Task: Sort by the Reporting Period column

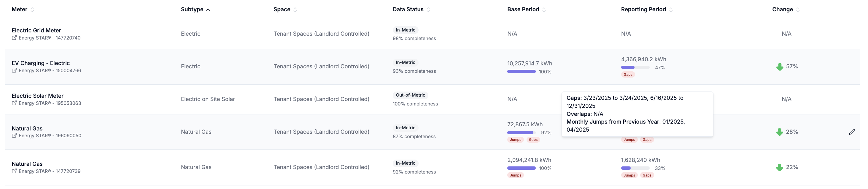Action: pyautogui.click(x=671, y=10)
